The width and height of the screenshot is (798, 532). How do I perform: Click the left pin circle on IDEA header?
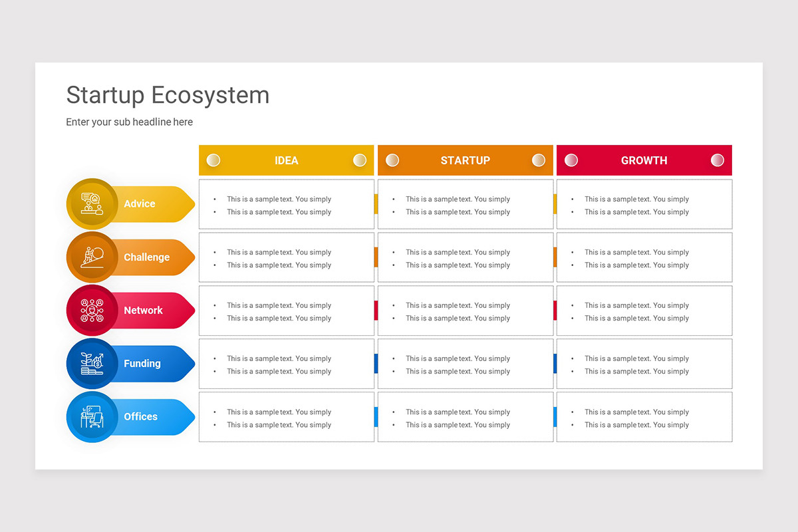point(213,160)
